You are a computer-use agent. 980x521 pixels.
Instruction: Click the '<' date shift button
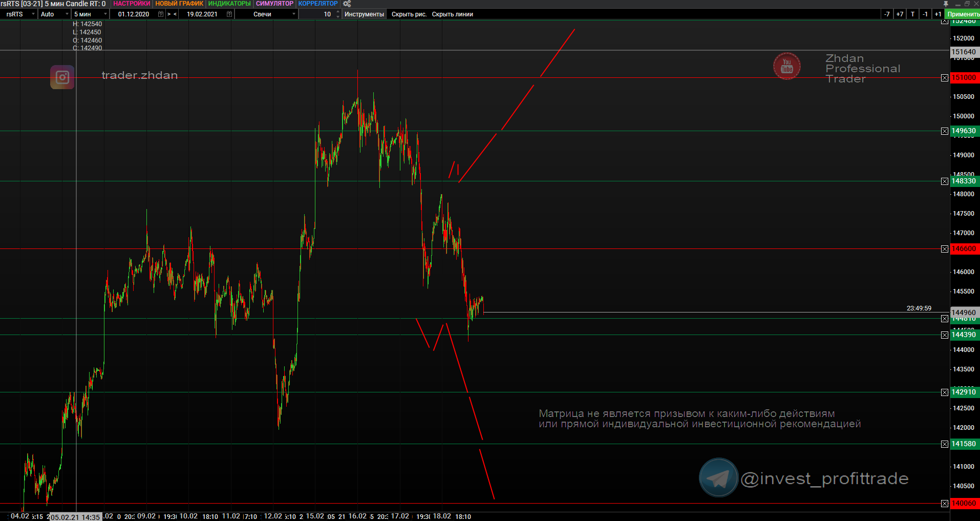(175, 14)
